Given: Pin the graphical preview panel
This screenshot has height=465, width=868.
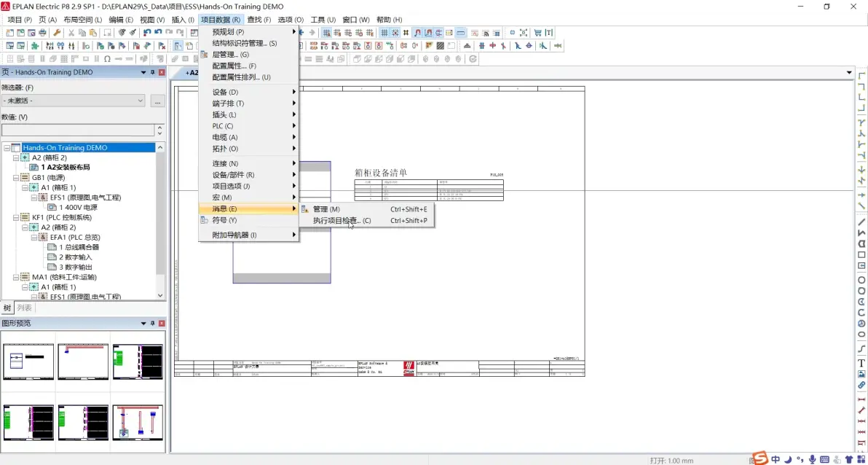Looking at the screenshot, I should (x=152, y=323).
